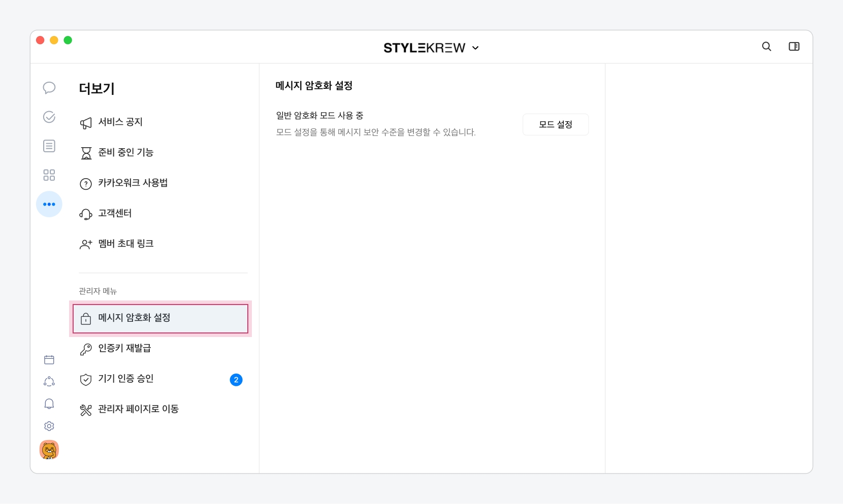Click the 모드 설정 button

pyautogui.click(x=556, y=124)
